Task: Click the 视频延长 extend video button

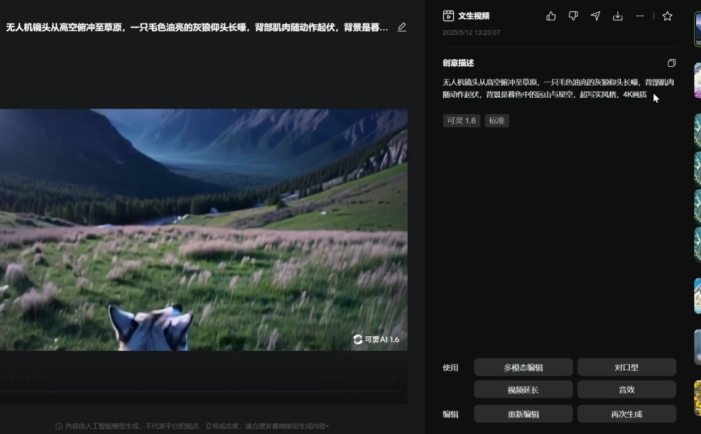Action: (x=523, y=390)
